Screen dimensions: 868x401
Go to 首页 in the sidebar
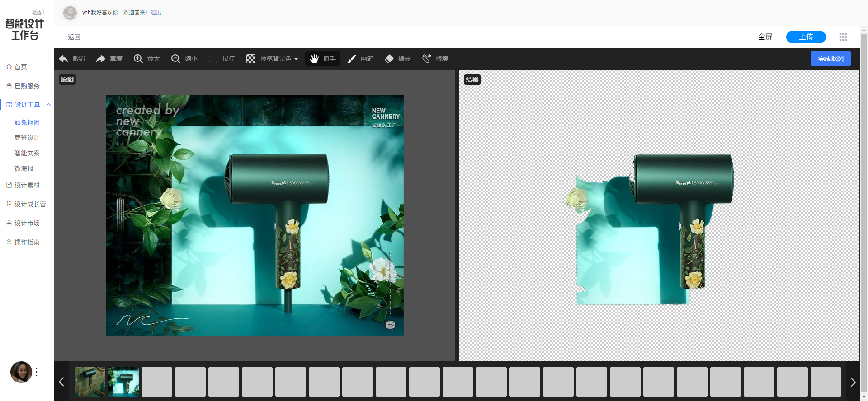(21, 67)
